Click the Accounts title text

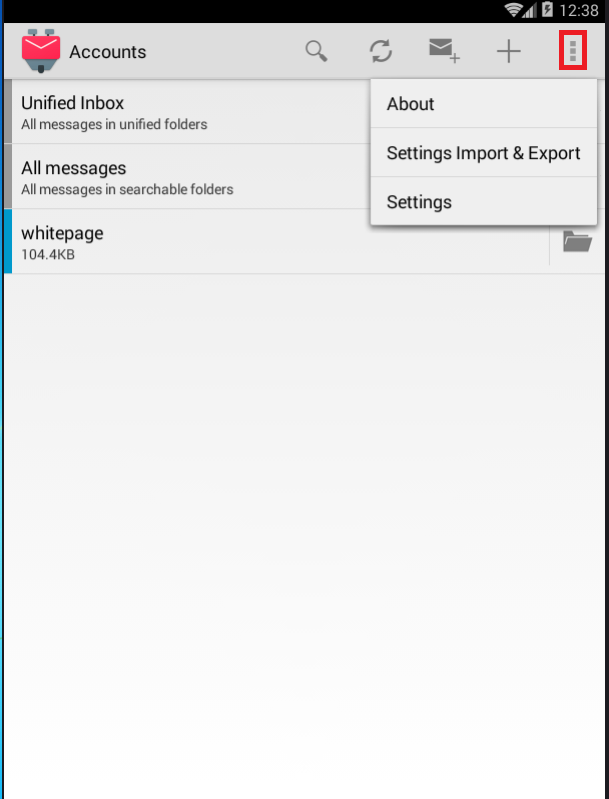108,52
